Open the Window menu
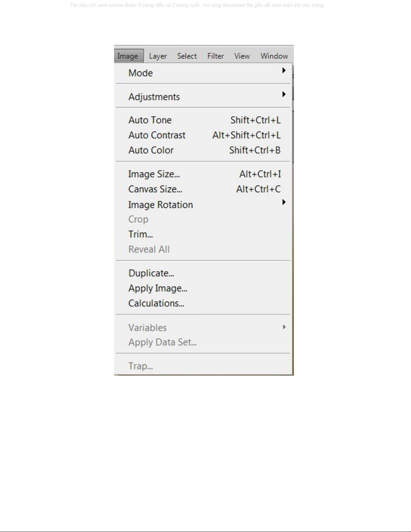411x532 pixels. click(x=274, y=56)
